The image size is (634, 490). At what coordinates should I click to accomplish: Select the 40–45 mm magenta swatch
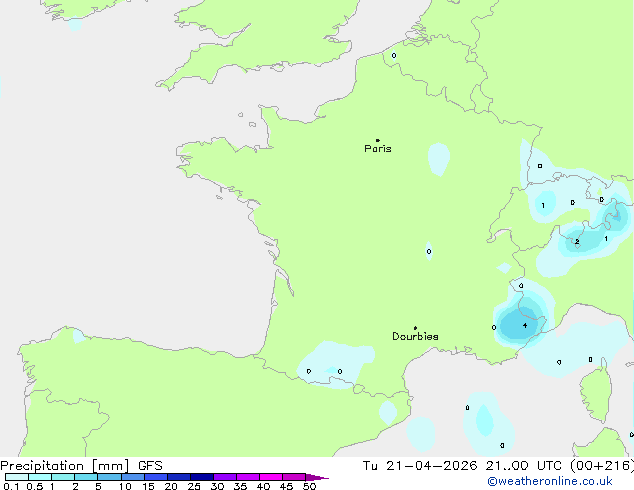271,477
